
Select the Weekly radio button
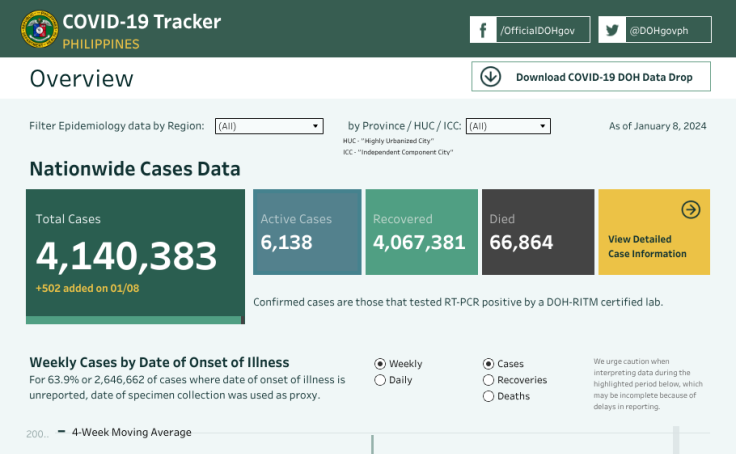(380, 364)
